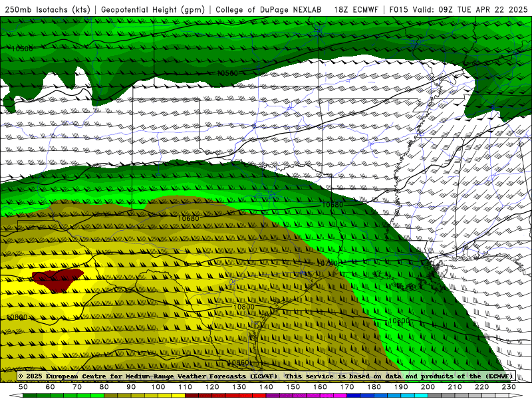Click the 160 value on the color scale
Image resolution: width=532 pixels, height=399 pixels.
(320, 387)
